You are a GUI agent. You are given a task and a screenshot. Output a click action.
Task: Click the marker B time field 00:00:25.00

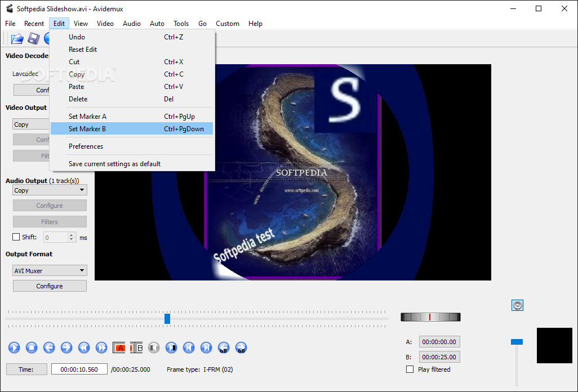tap(439, 357)
